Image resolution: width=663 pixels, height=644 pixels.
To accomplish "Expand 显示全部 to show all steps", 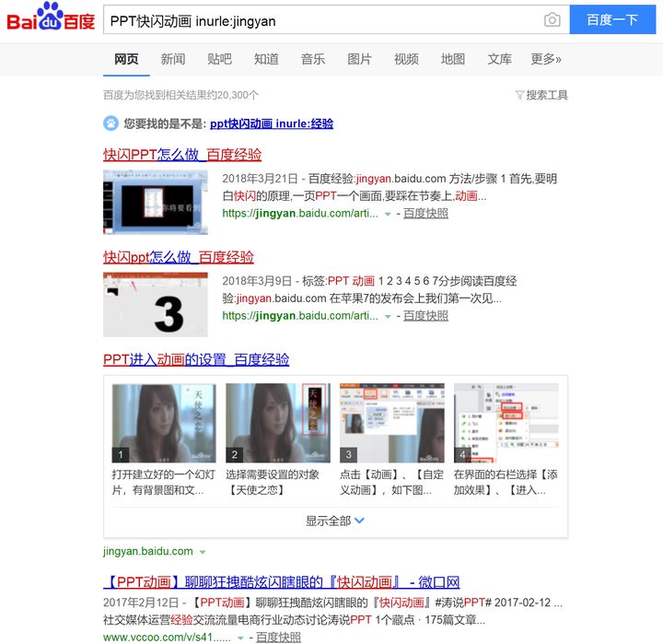I will point(335,521).
